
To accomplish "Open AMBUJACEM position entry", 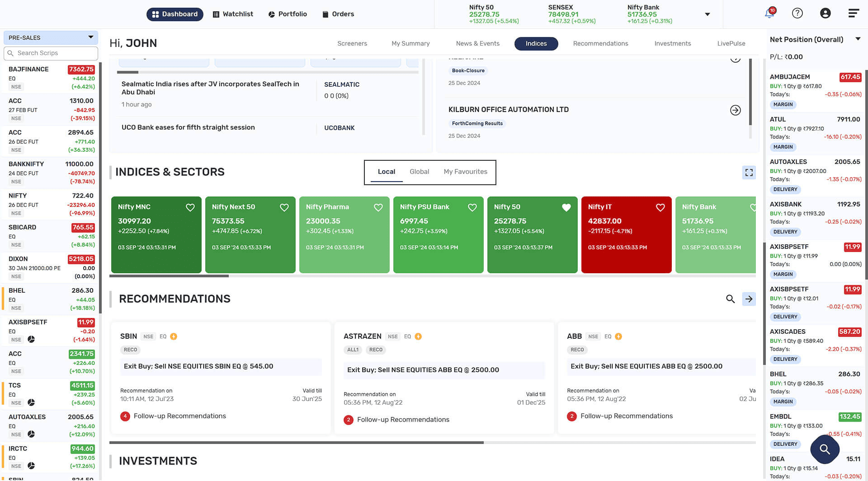I will 816,91.
